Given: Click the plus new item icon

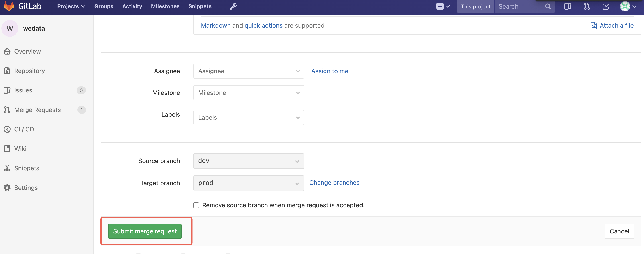Looking at the screenshot, I should tap(440, 6).
